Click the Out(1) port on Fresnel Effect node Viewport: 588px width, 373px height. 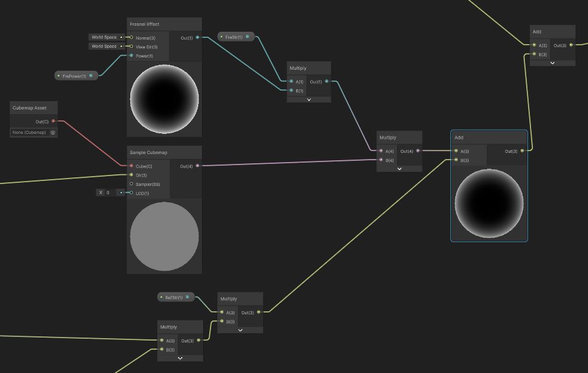197,38
